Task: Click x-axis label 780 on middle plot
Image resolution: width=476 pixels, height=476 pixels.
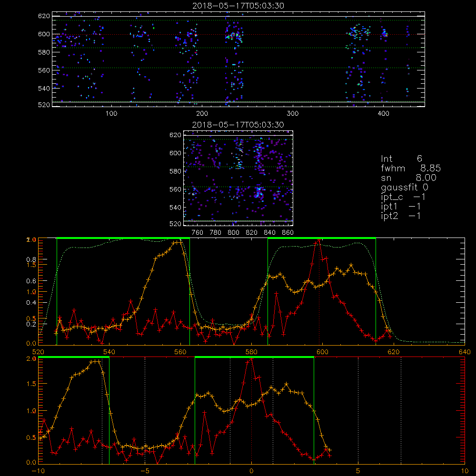Action: pos(216,233)
